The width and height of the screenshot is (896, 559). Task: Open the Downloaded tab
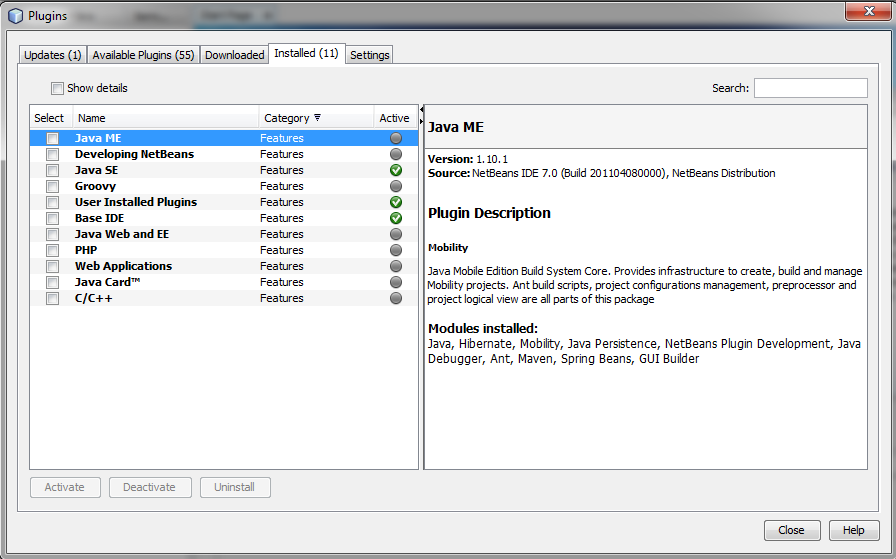pyautogui.click(x=234, y=55)
